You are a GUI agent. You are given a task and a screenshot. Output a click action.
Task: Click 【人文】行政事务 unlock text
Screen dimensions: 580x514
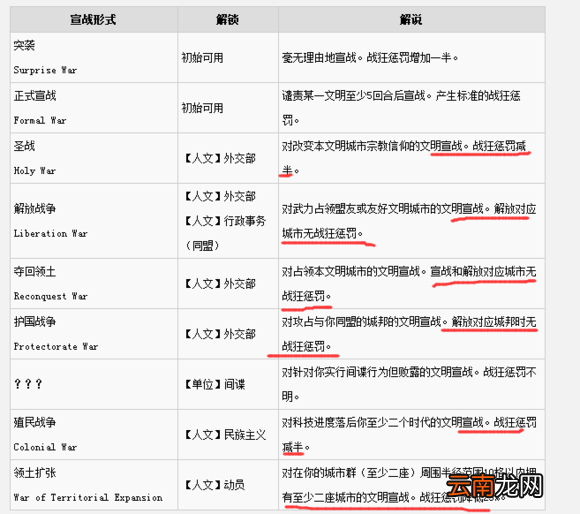225,221
